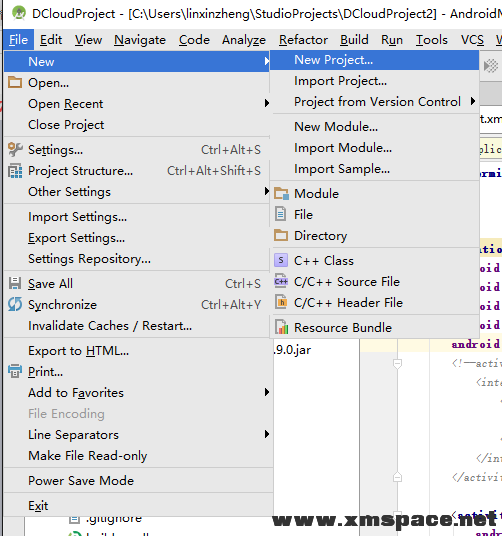Open the Build menu

354,40
